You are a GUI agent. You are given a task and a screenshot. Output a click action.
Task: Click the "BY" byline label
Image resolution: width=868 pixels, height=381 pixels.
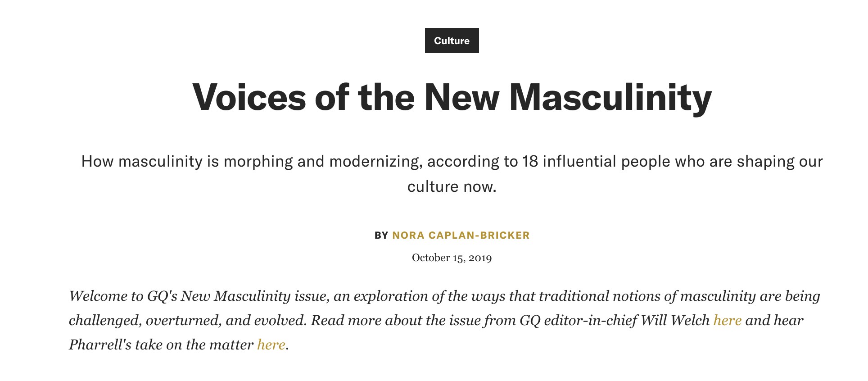click(381, 235)
